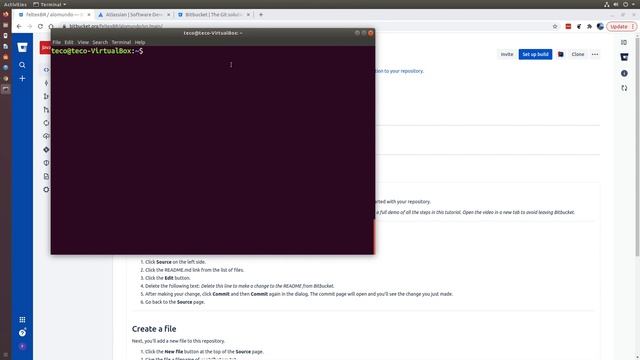Click the Bitbucket page vertical scrollbar

(637, 147)
